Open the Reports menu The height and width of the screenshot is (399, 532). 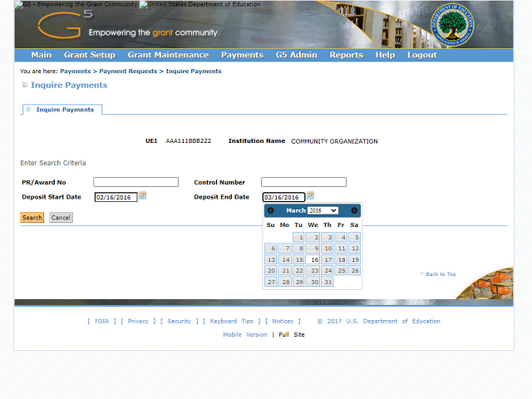pyautogui.click(x=346, y=55)
